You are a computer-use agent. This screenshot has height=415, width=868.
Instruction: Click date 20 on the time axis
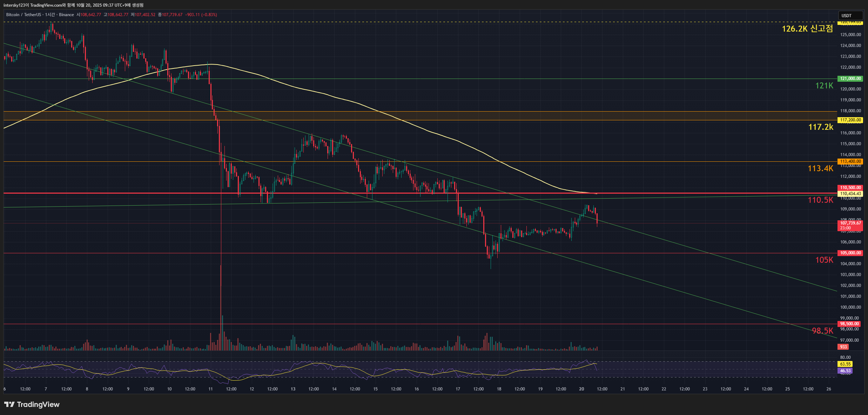click(x=581, y=389)
